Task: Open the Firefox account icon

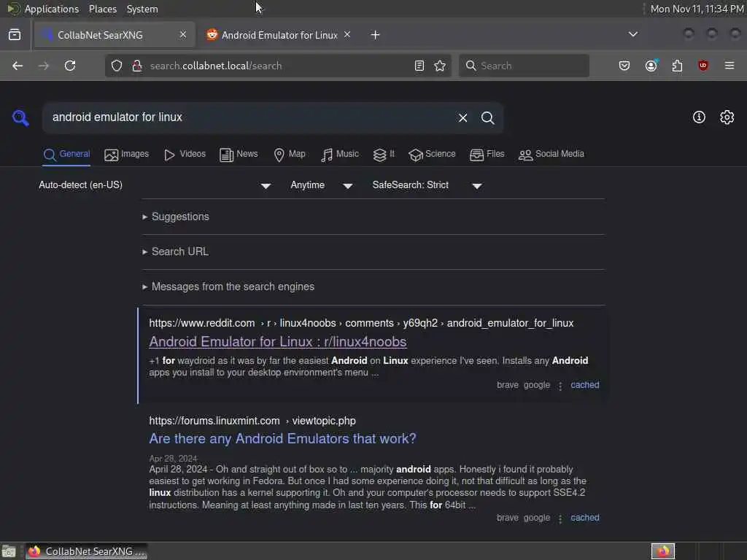Action: pos(651,66)
